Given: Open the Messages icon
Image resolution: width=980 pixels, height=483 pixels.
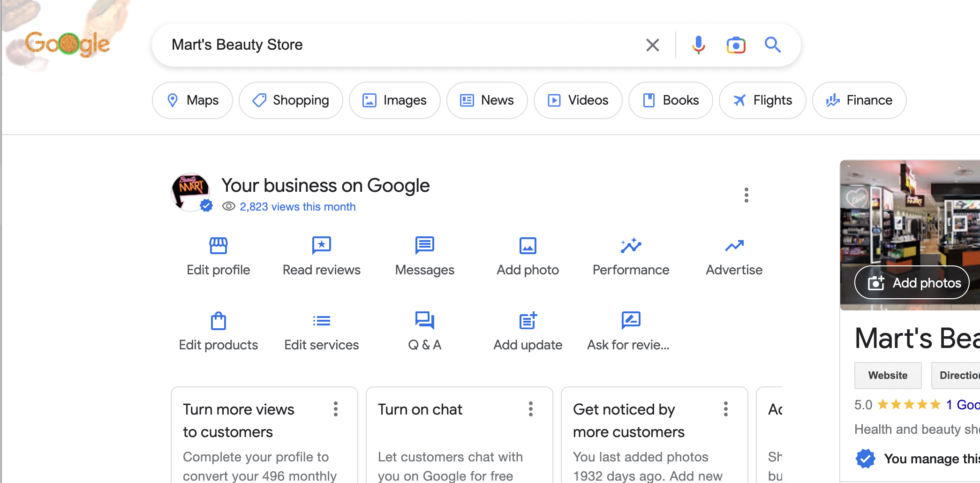Looking at the screenshot, I should point(424,245).
